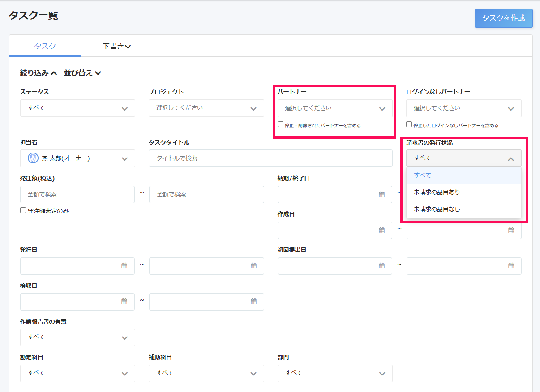Screen dimensions: 540x392
Task: Click the 発注額 minimum amount field
Action: [x=77, y=194]
